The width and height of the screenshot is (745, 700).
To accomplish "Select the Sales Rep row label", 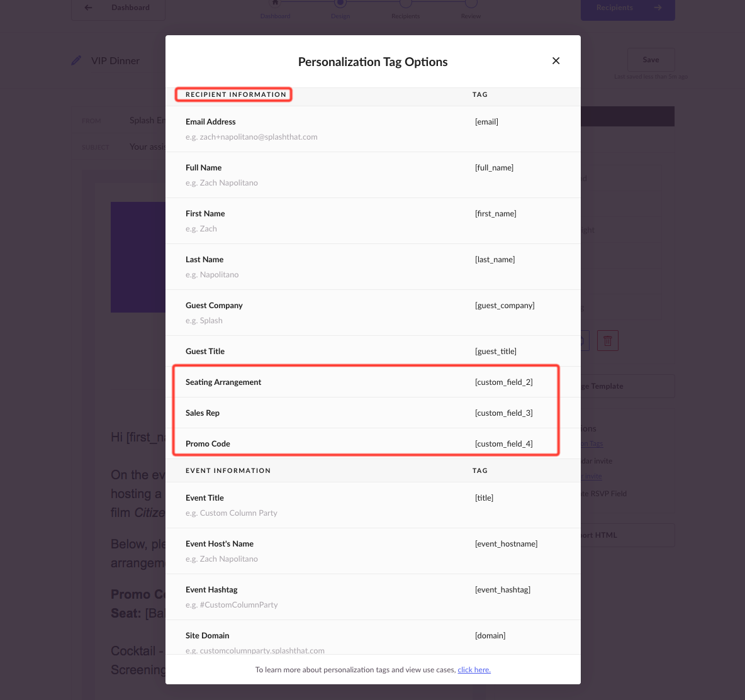I will tap(203, 413).
